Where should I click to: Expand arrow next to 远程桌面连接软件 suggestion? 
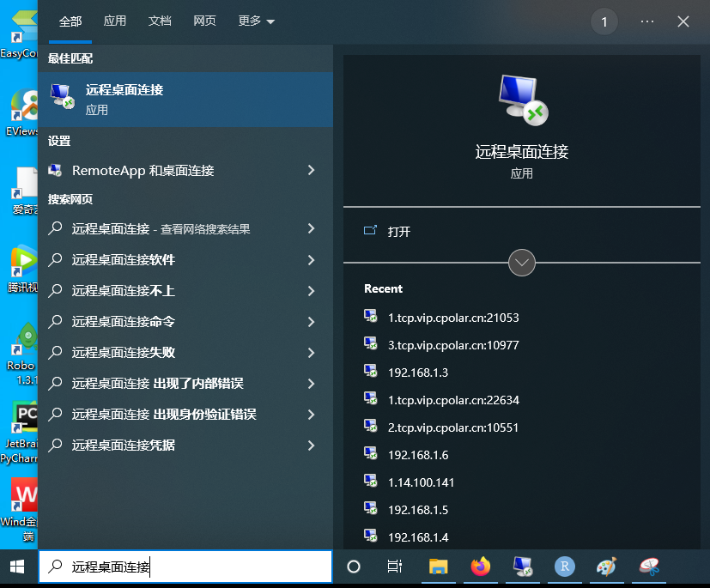tap(311, 260)
